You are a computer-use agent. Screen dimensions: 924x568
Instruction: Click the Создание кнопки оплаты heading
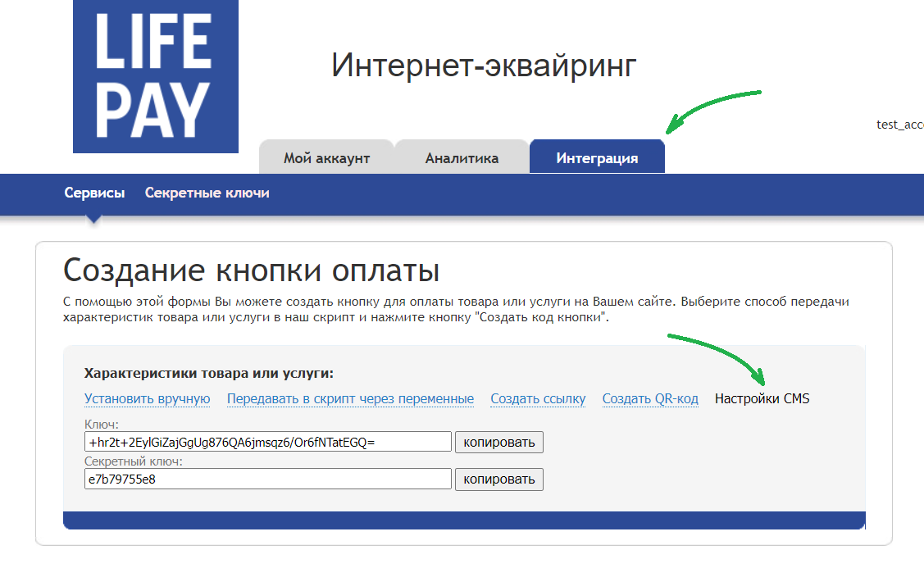point(251,270)
